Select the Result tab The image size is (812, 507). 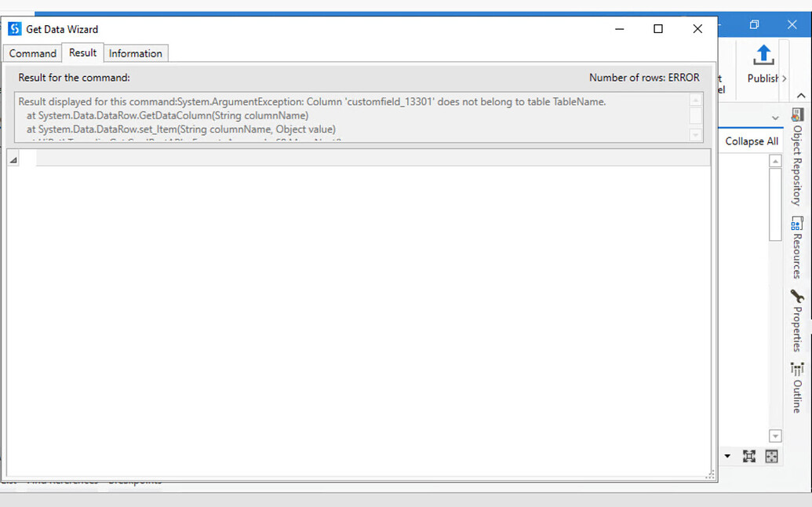(82, 53)
